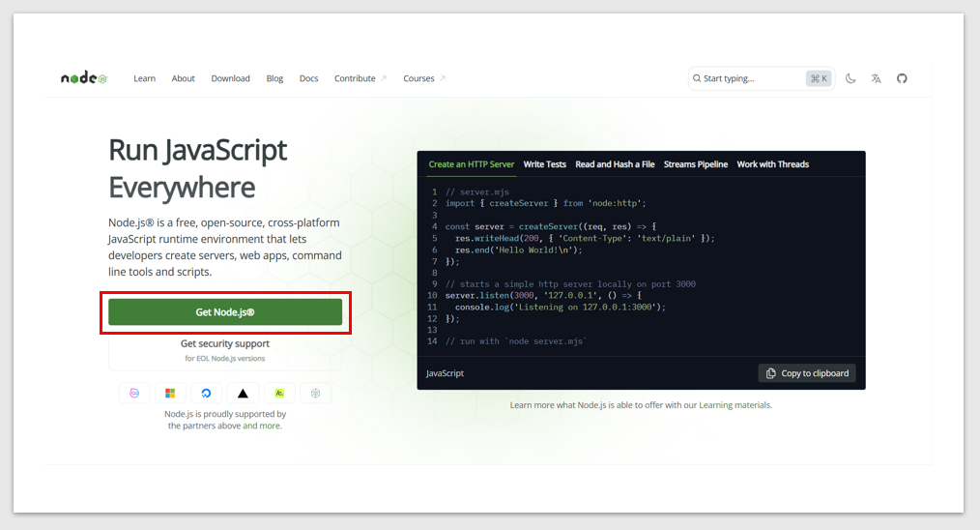The width and height of the screenshot is (980, 530).
Task: Click the Courses external link arrow
Action: (443, 78)
